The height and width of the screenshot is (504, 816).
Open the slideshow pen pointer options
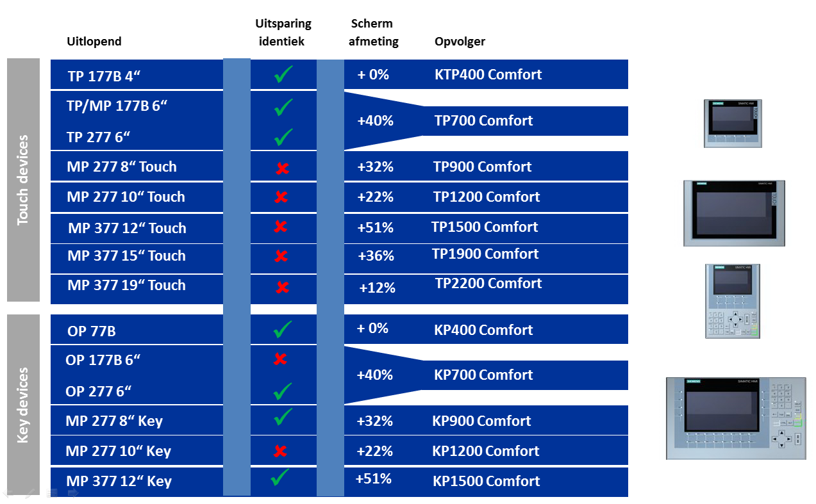click(29, 494)
